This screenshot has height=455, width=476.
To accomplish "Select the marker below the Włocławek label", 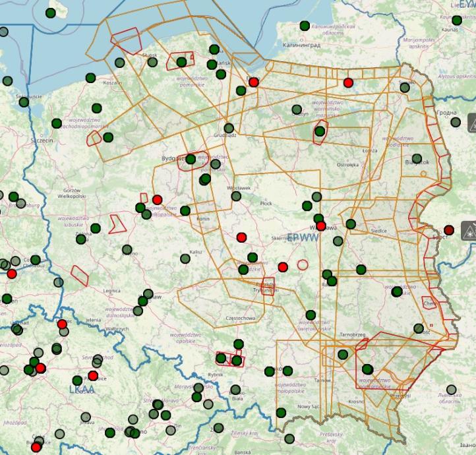I will (x=236, y=196).
